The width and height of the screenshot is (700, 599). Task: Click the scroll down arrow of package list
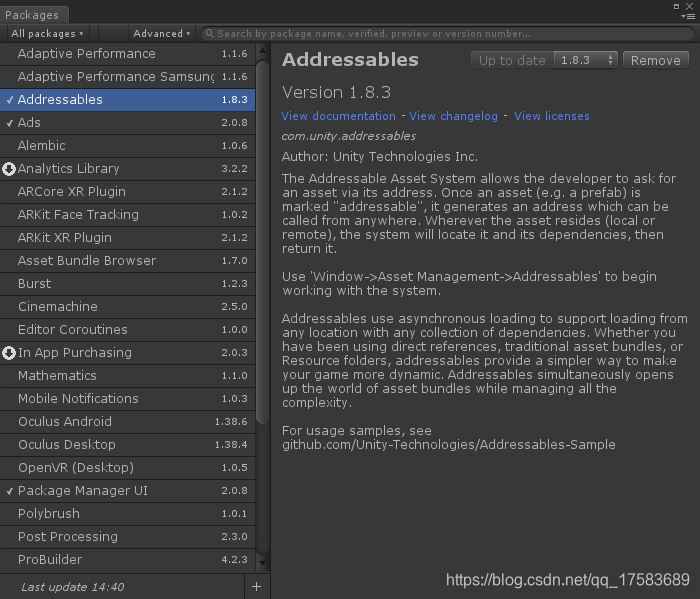pyautogui.click(x=262, y=563)
